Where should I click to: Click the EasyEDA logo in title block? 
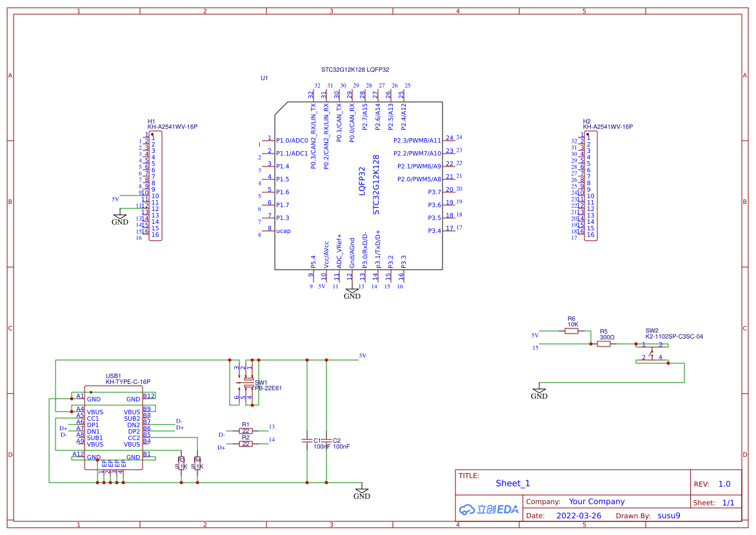coord(488,509)
